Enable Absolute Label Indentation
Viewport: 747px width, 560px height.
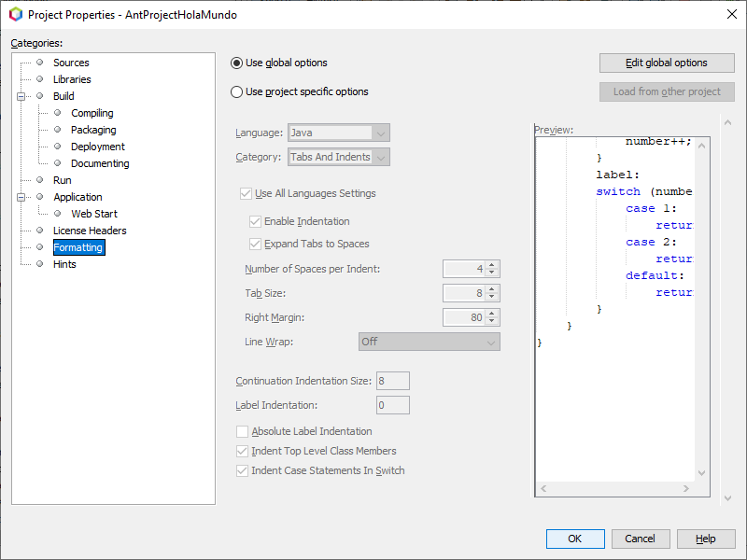[x=242, y=431]
